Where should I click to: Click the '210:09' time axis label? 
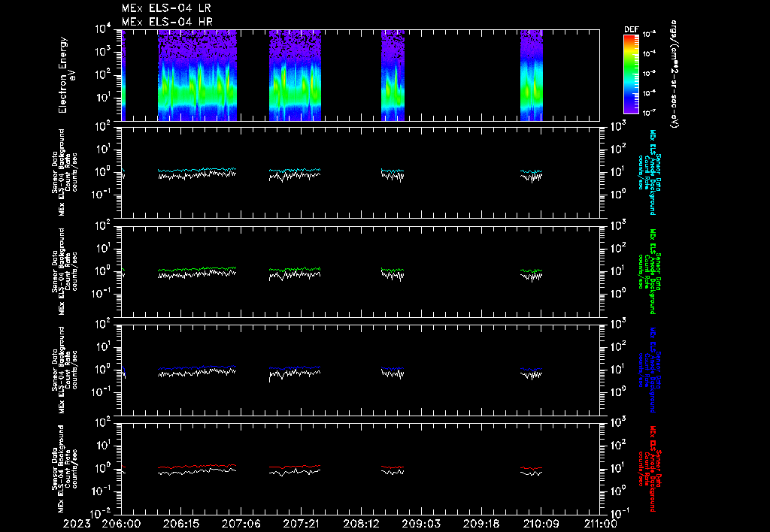pos(541,524)
